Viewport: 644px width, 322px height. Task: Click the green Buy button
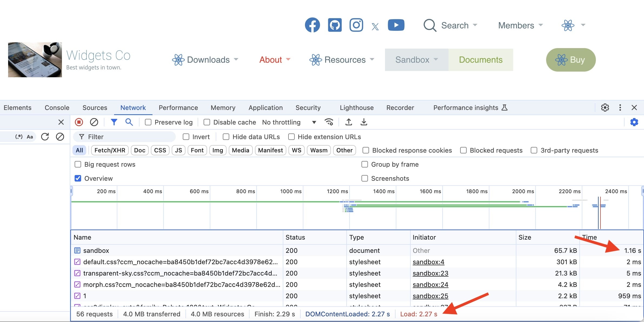(571, 60)
